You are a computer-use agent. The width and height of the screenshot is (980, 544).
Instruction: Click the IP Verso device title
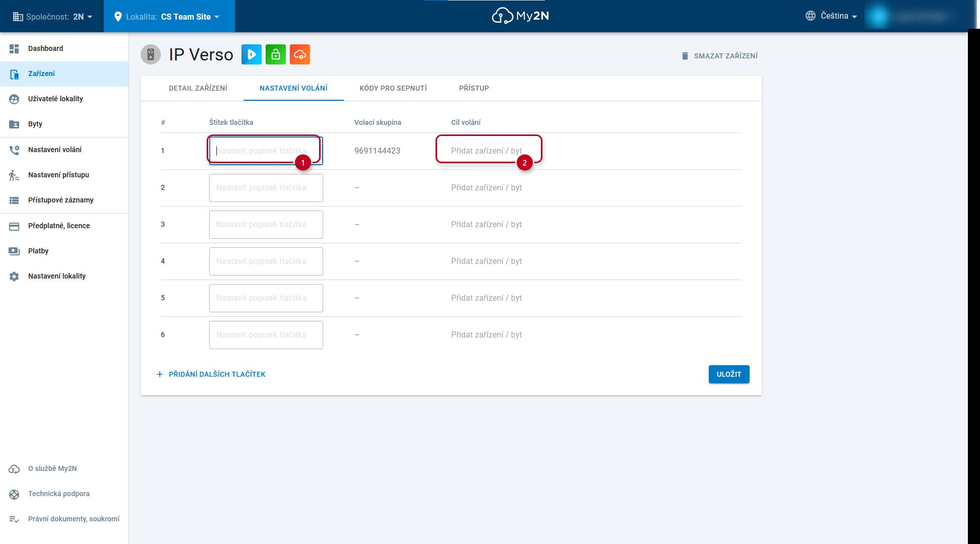201,54
